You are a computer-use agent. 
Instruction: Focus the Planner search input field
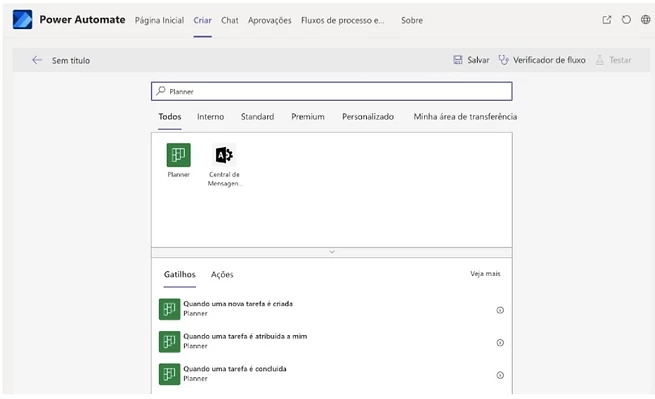tap(332, 91)
